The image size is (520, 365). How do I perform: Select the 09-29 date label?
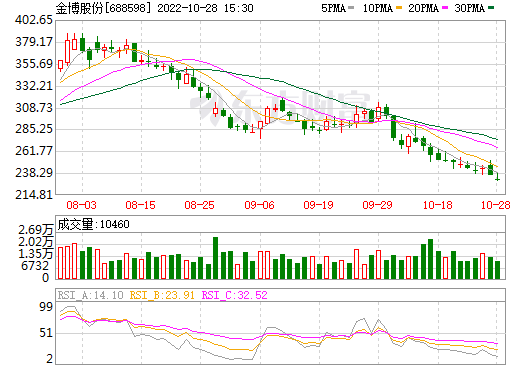(x=377, y=205)
